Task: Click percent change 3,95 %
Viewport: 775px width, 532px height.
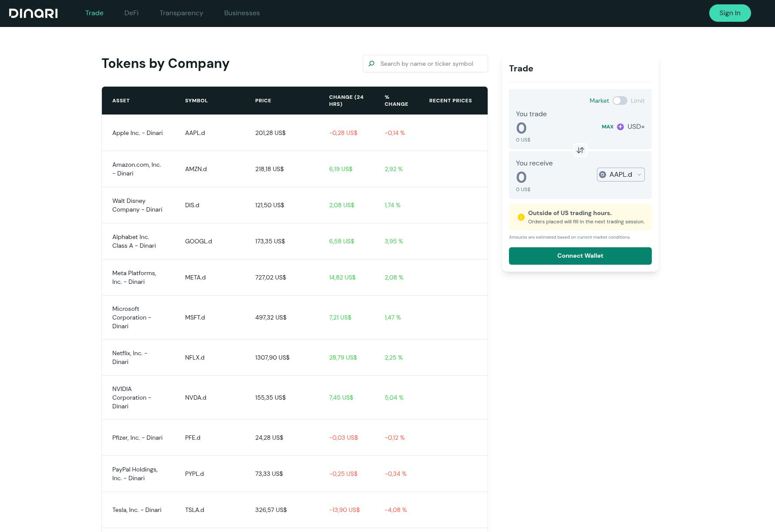Action: pos(394,241)
